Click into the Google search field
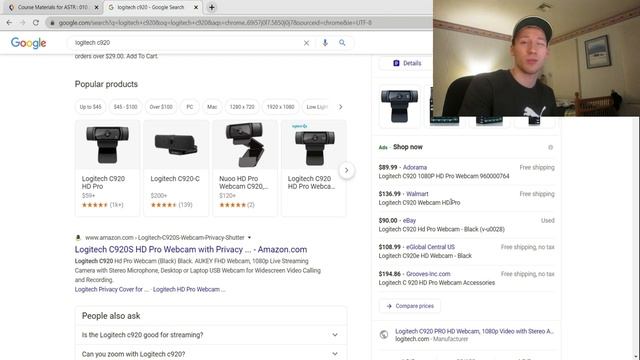The image size is (640, 360). [x=187, y=42]
